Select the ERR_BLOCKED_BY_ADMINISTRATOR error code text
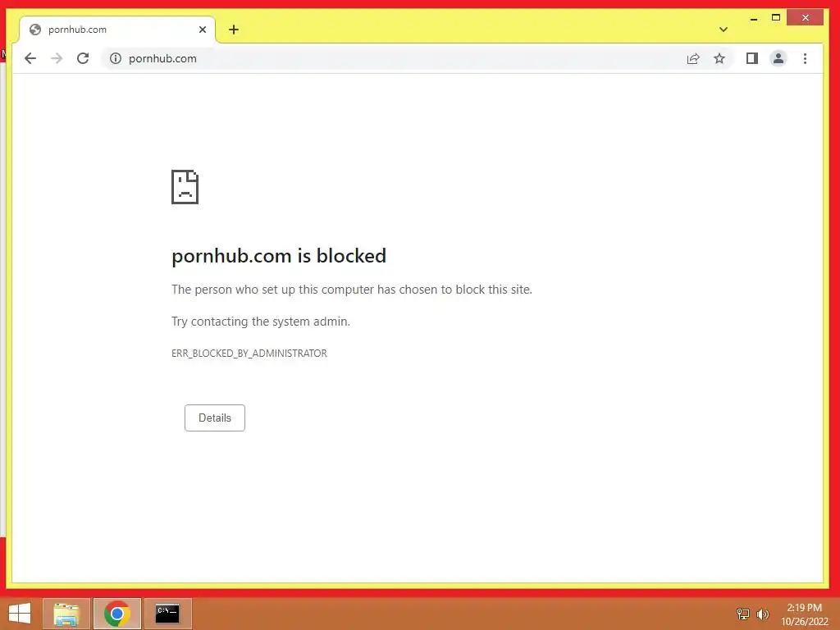 pyautogui.click(x=249, y=354)
